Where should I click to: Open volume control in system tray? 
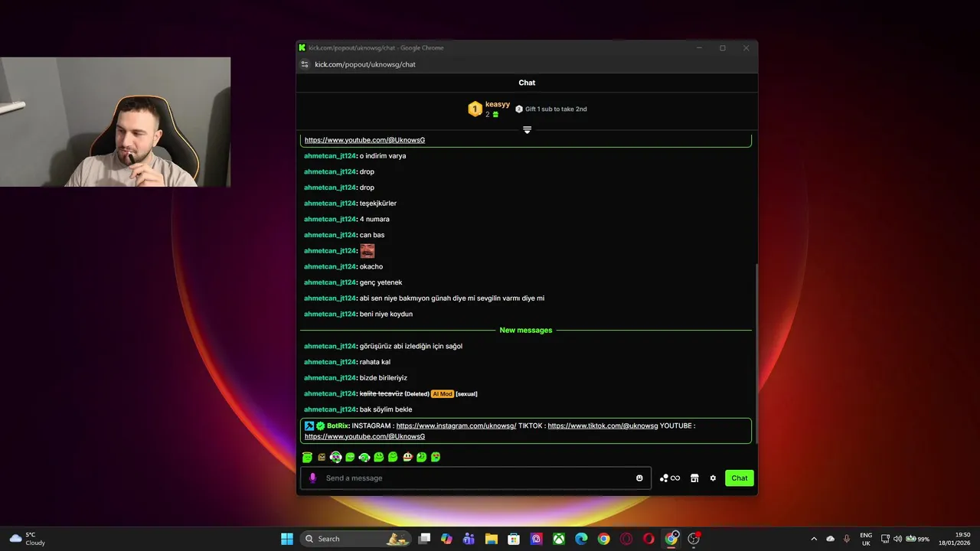897,539
